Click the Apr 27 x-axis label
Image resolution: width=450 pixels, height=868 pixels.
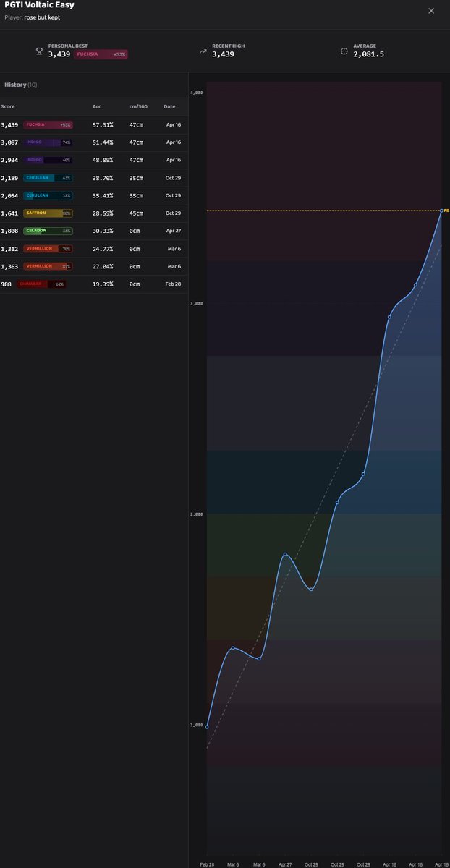[285, 864]
